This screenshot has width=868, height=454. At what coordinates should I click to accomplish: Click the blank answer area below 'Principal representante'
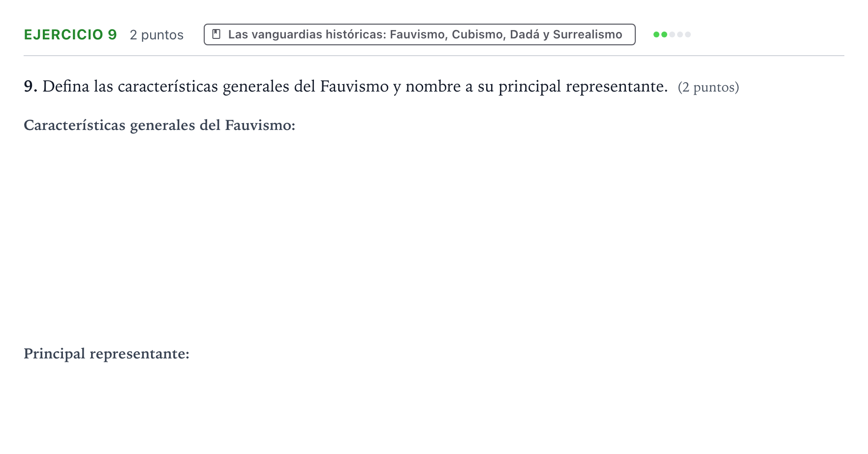pyautogui.click(x=434, y=404)
